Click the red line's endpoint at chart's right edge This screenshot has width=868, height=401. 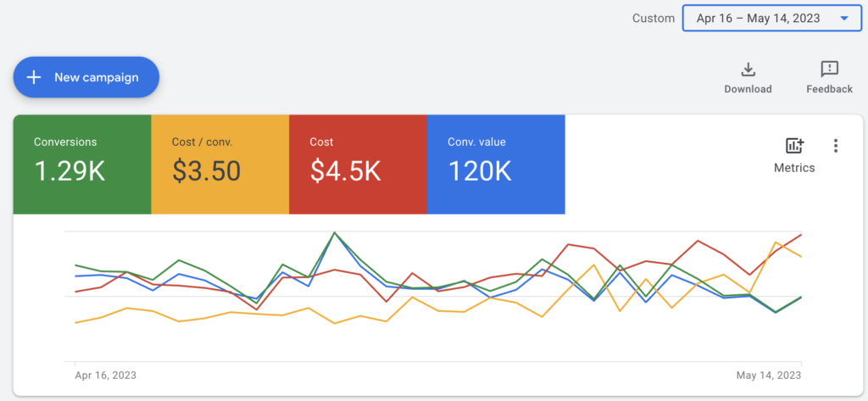coord(801,235)
